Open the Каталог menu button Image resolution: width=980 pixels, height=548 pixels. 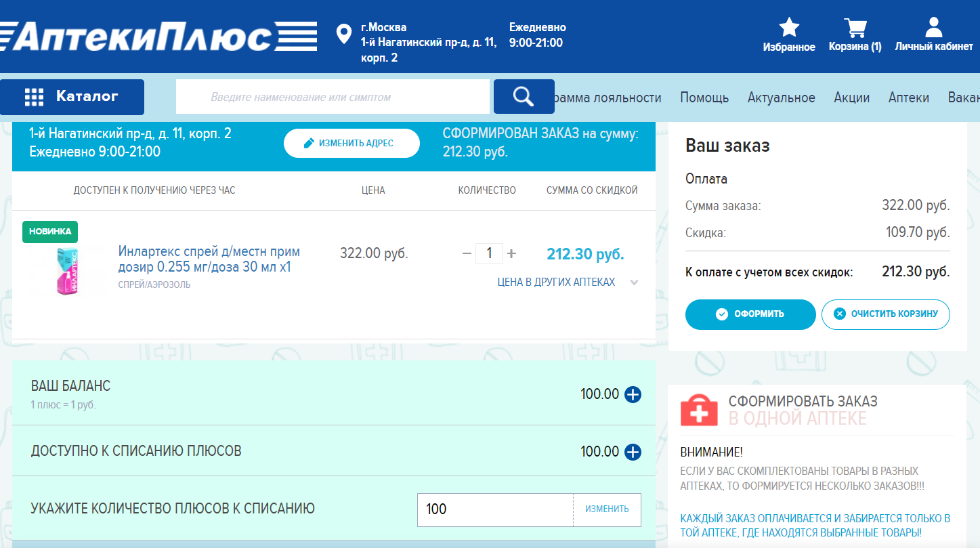pos(72,97)
